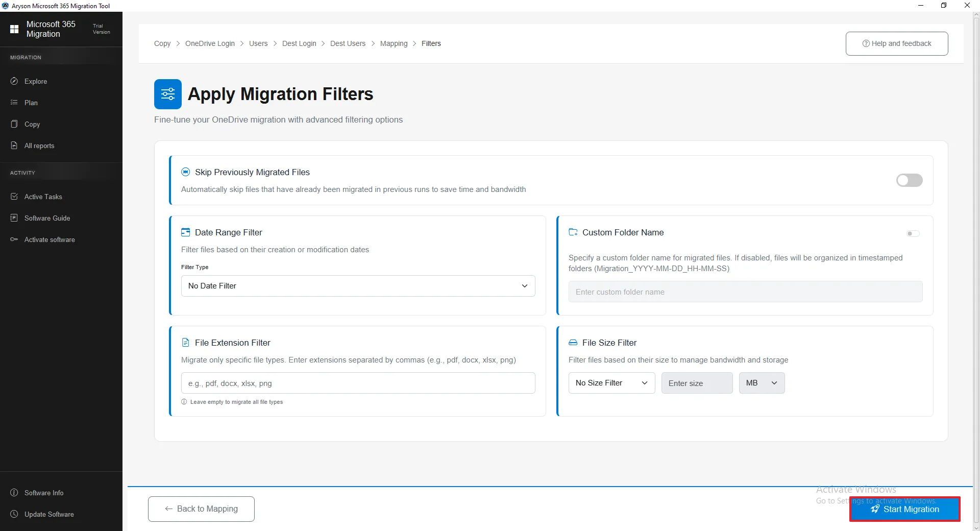The image size is (980, 531).
Task: Expand the No Date Filter dropdown
Action: [358, 286]
